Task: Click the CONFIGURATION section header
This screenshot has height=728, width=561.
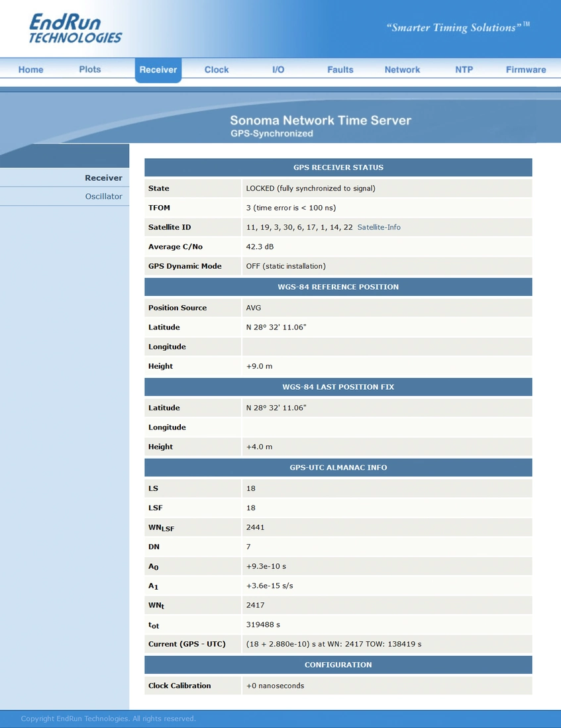Action: [338, 665]
